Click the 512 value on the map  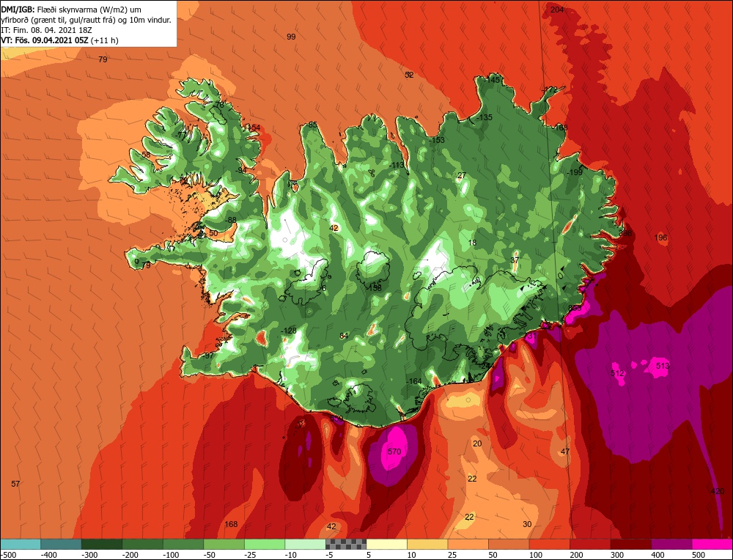coord(617,373)
